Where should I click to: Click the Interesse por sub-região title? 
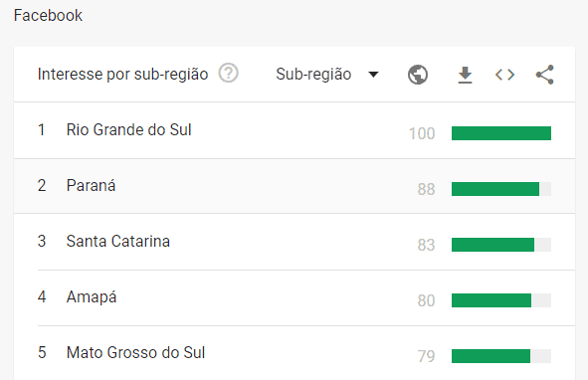122,75
